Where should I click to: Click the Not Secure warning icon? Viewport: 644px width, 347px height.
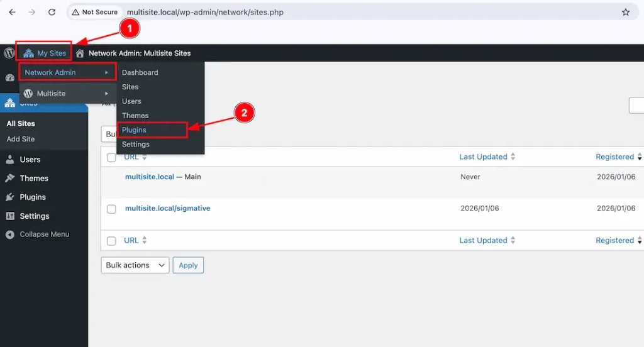pos(75,13)
